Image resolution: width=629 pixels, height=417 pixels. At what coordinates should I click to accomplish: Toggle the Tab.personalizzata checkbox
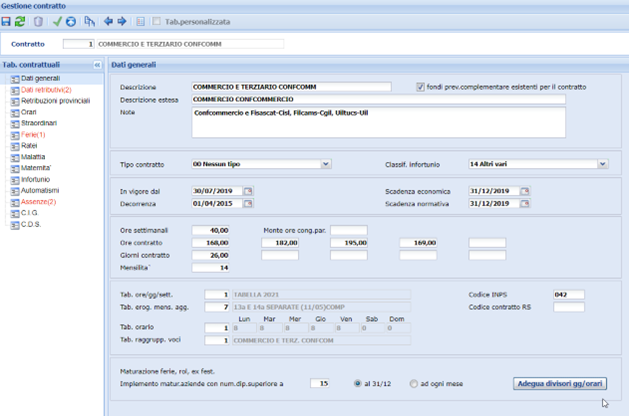point(156,21)
